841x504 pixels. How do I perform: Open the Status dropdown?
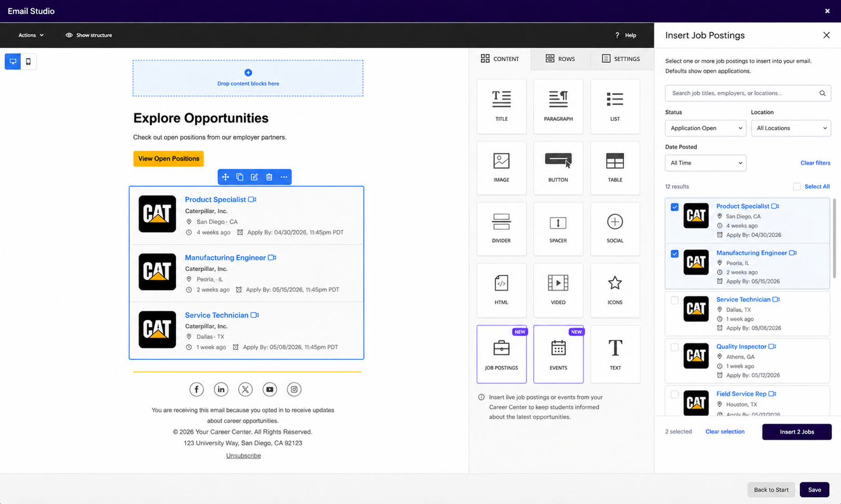706,128
